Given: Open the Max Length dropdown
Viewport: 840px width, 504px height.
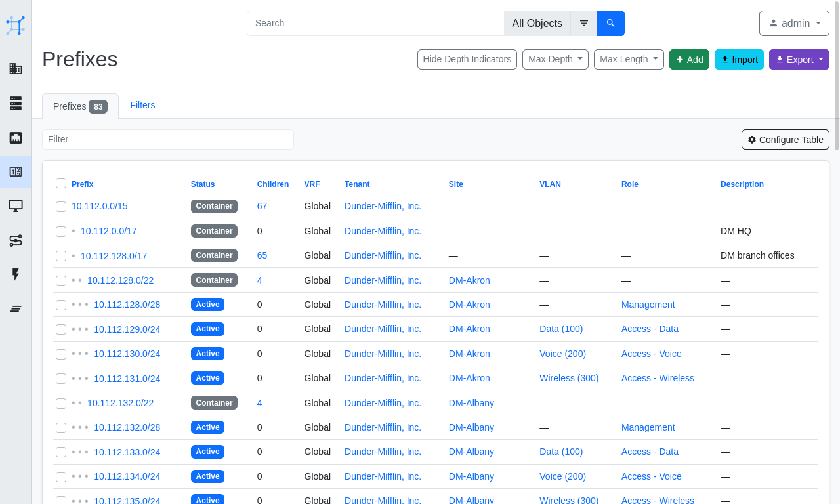Looking at the screenshot, I should 629,59.
